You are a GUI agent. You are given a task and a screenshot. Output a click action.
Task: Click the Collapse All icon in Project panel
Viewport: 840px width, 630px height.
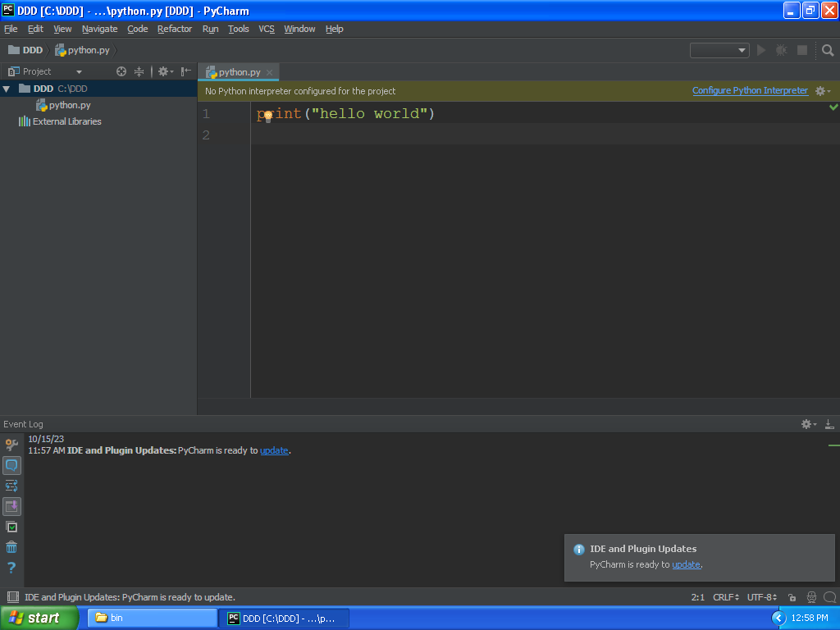(139, 71)
